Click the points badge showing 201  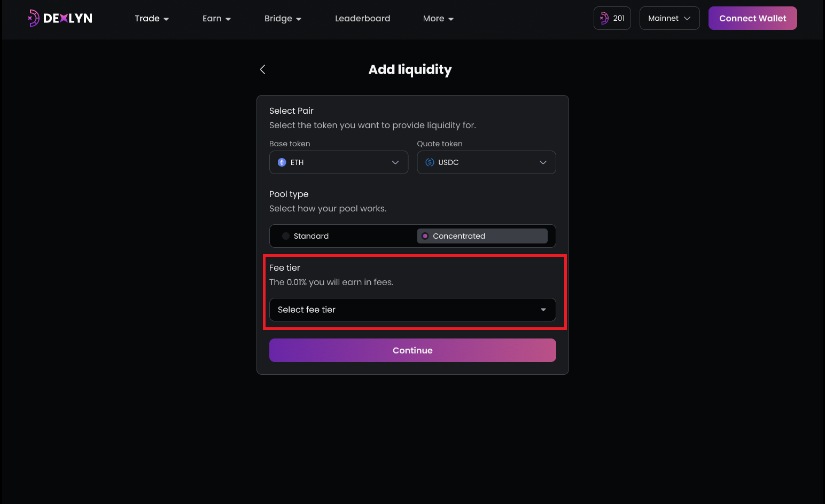pos(612,18)
